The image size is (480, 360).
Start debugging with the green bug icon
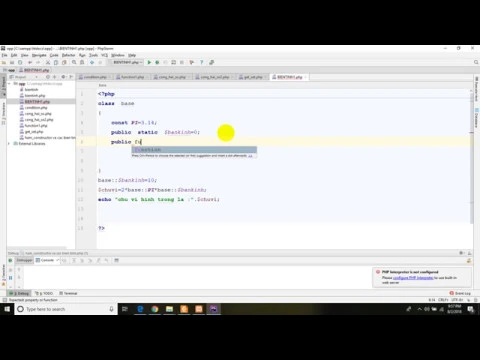[157, 62]
